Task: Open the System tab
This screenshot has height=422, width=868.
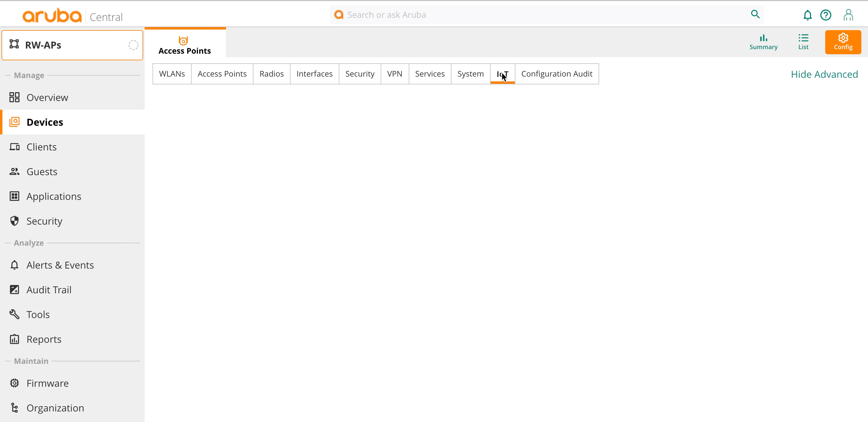Action: pos(470,74)
